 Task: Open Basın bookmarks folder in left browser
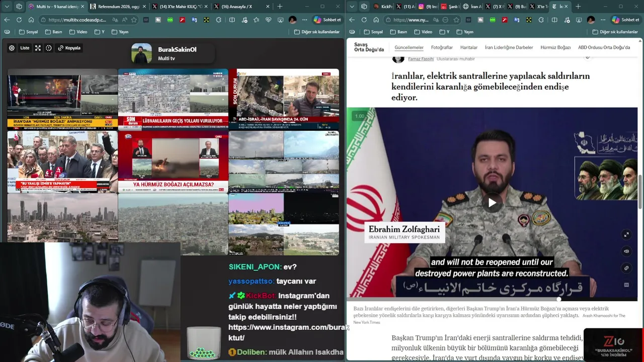(x=53, y=32)
